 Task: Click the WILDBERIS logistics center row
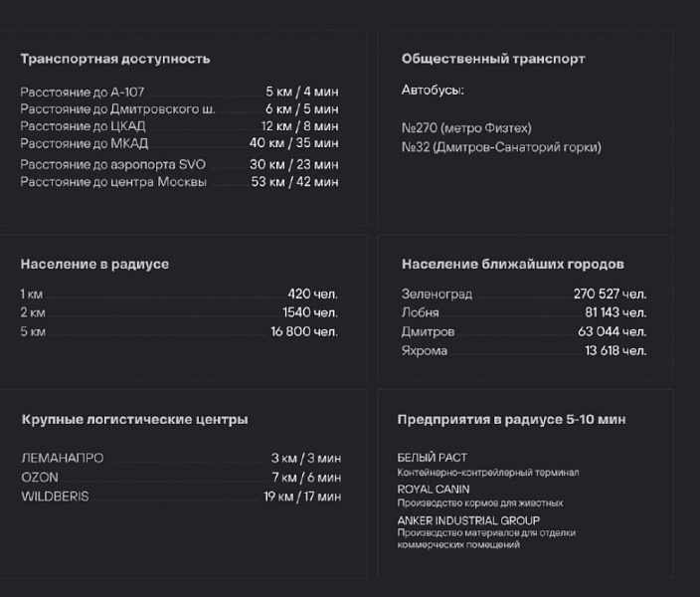[x=181, y=497]
